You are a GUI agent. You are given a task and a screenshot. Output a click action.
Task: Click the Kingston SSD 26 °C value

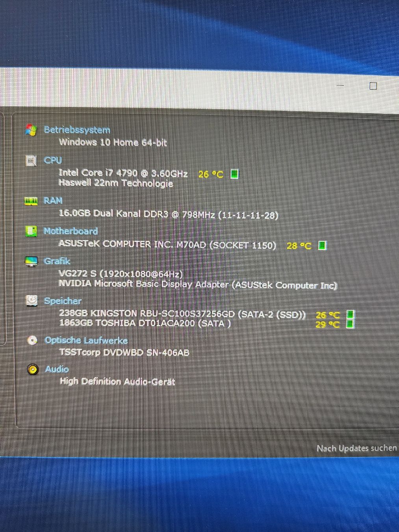point(328,315)
